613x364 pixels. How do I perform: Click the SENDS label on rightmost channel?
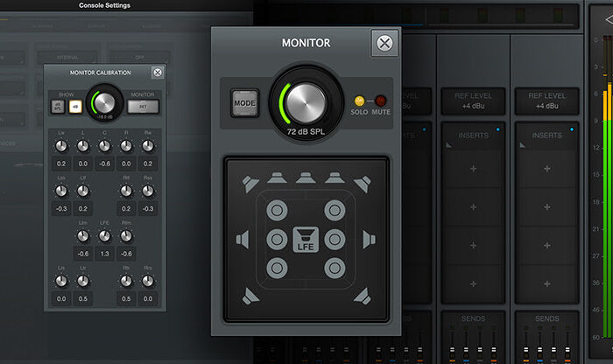547,318
